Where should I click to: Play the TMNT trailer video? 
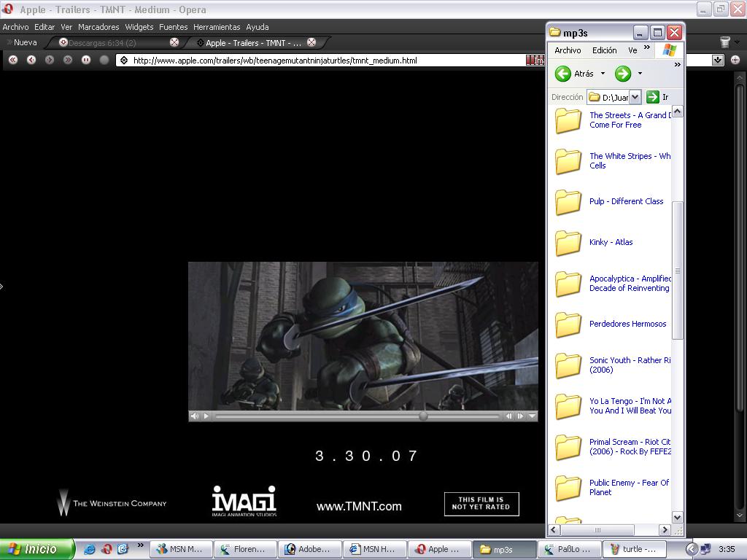(206, 416)
